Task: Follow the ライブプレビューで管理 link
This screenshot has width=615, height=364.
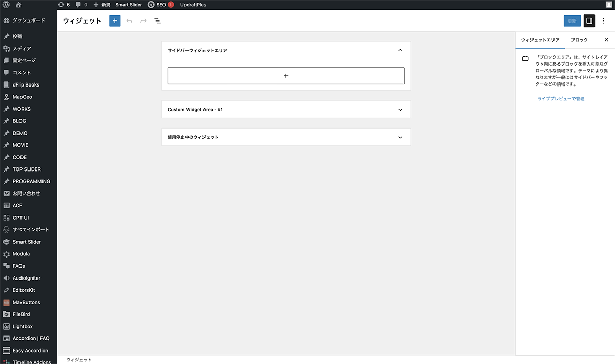Action: (x=561, y=99)
